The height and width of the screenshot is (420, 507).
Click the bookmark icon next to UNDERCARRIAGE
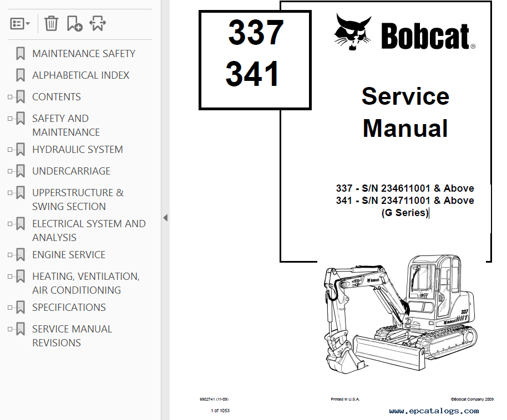21,171
